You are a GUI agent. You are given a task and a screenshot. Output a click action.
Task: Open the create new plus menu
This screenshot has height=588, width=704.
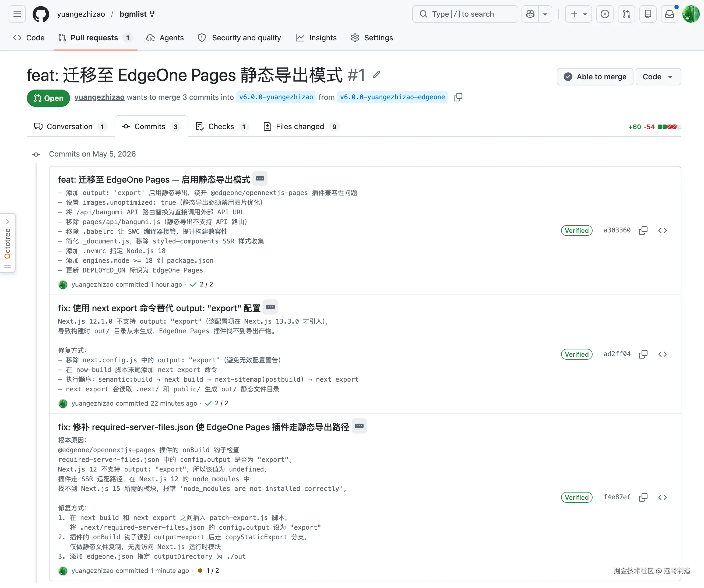coord(578,14)
